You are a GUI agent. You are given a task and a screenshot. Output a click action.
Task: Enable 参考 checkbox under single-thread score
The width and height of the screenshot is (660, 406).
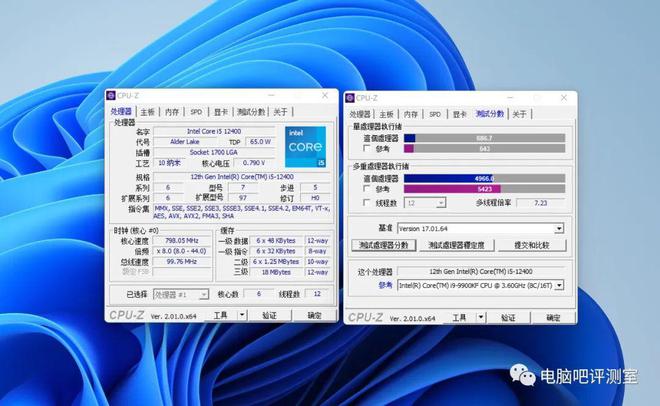tap(367, 148)
